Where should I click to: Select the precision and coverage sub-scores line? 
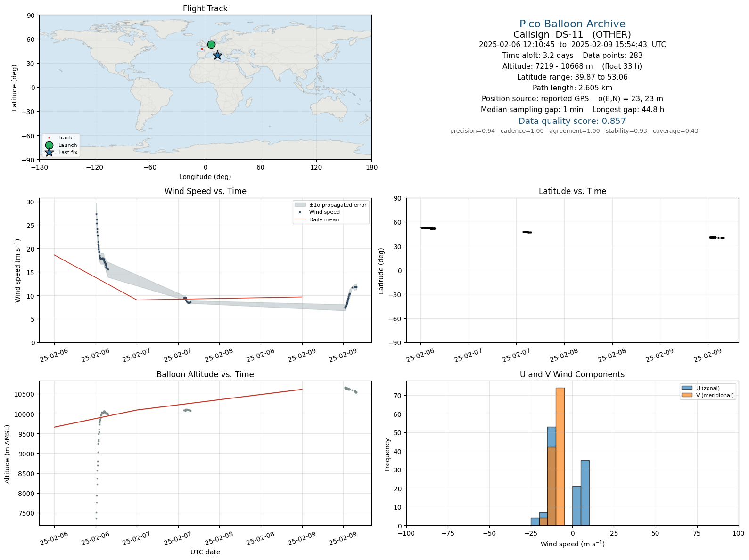pyautogui.click(x=574, y=131)
